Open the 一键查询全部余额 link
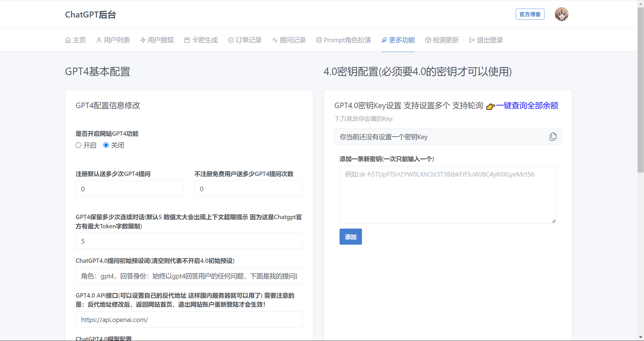 (527, 106)
